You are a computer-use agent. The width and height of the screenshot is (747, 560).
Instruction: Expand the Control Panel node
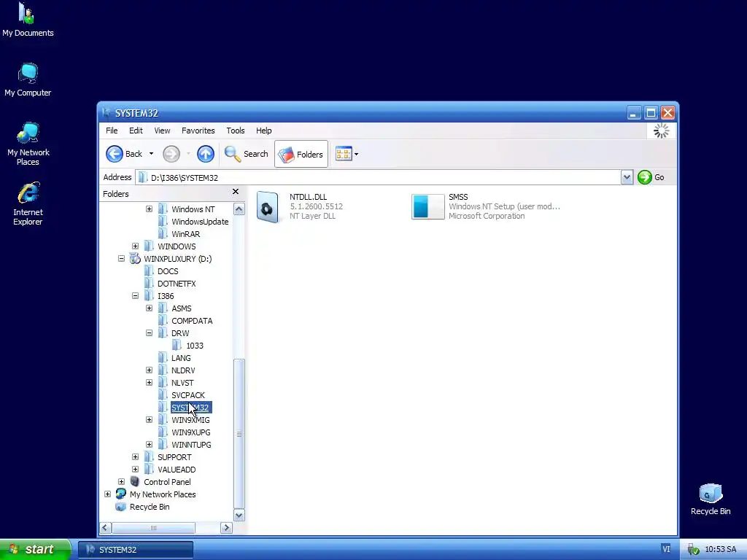point(122,481)
